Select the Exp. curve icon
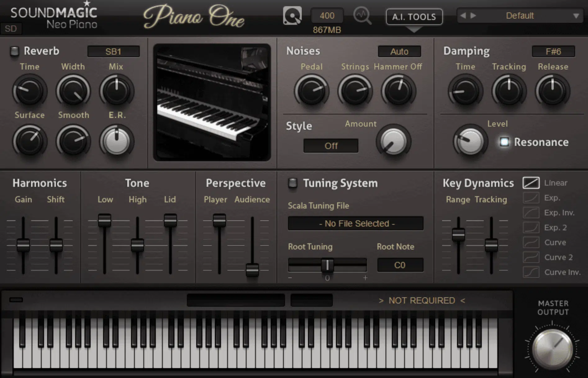 tap(531, 198)
